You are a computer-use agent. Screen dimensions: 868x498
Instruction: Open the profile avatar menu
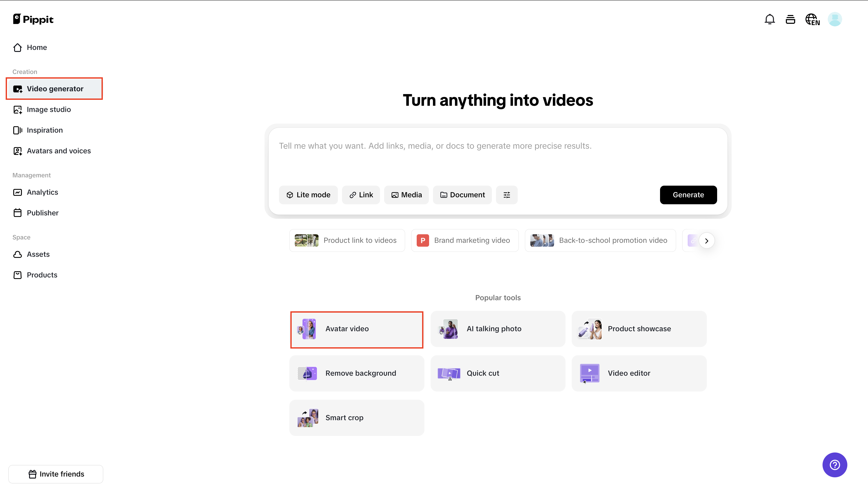pyautogui.click(x=835, y=19)
